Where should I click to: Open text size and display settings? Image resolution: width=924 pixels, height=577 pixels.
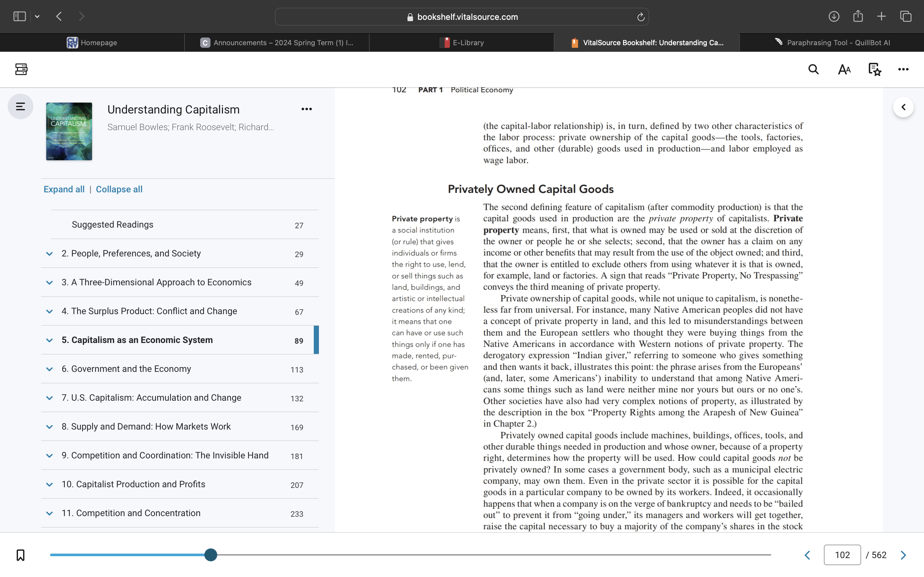tap(844, 70)
